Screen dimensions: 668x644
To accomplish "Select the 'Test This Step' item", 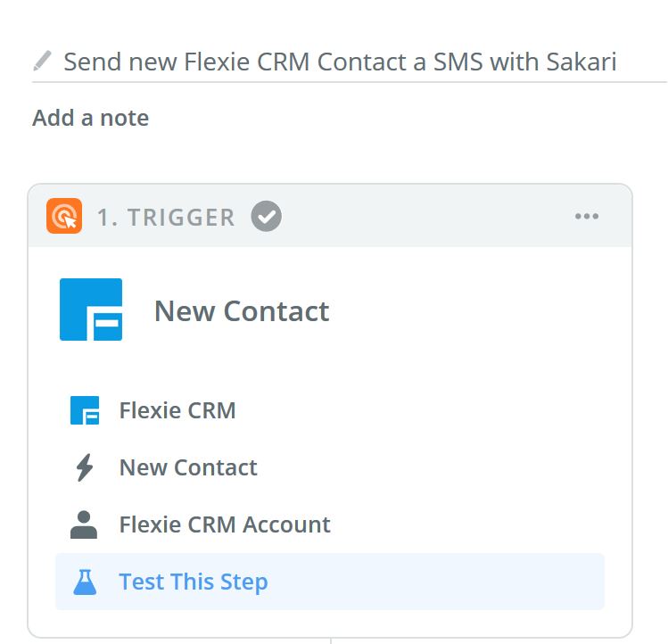I will coord(194,582).
